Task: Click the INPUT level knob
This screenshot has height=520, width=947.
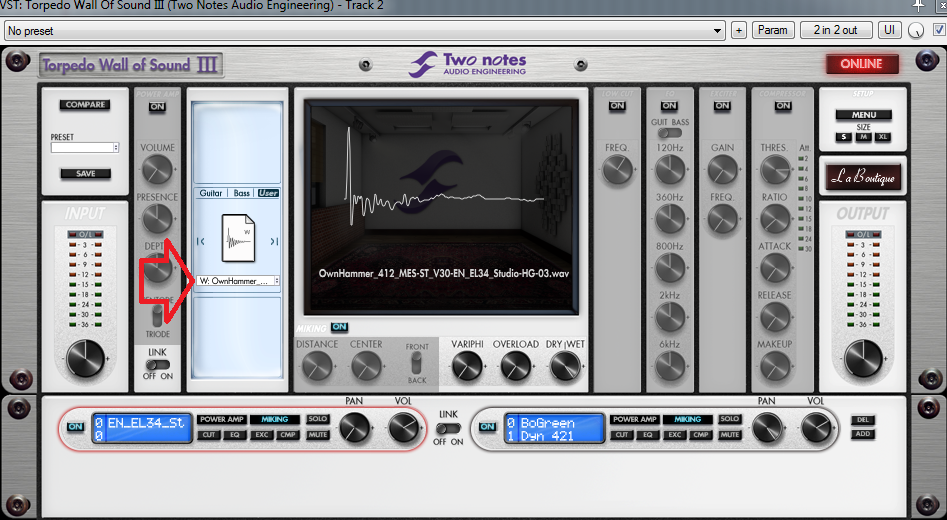Action: click(85, 359)
